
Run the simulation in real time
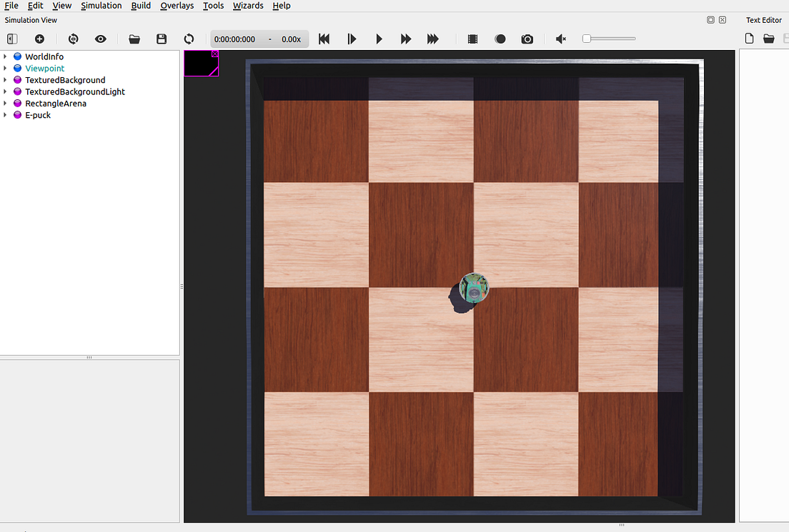pyautogui.click(x=379, y=39)
